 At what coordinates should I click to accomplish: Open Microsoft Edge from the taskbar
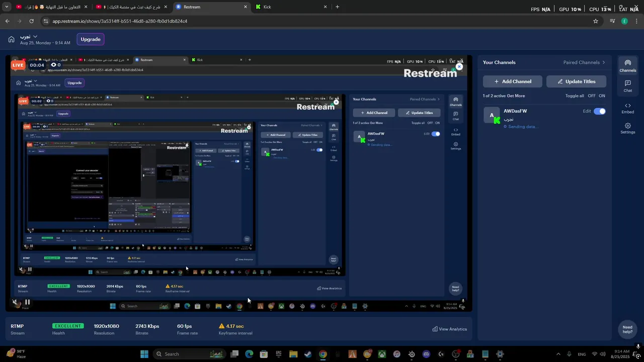click(249, 354)
